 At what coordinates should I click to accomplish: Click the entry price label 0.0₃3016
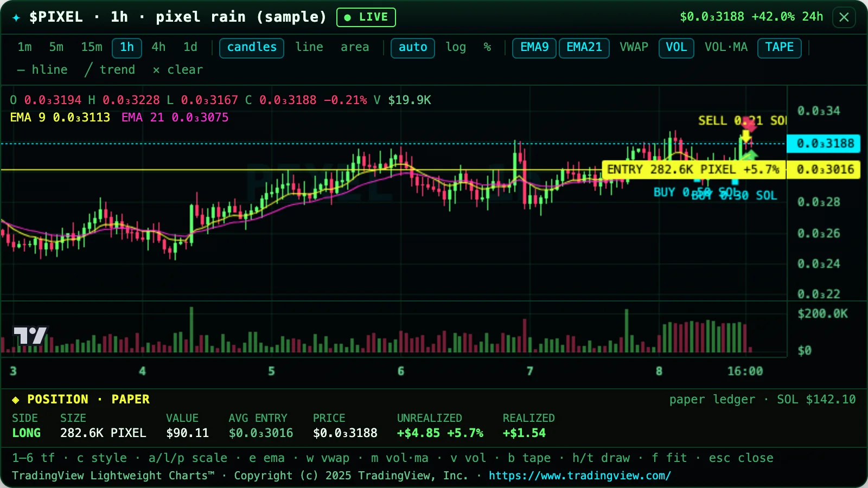tap(824, 170)
